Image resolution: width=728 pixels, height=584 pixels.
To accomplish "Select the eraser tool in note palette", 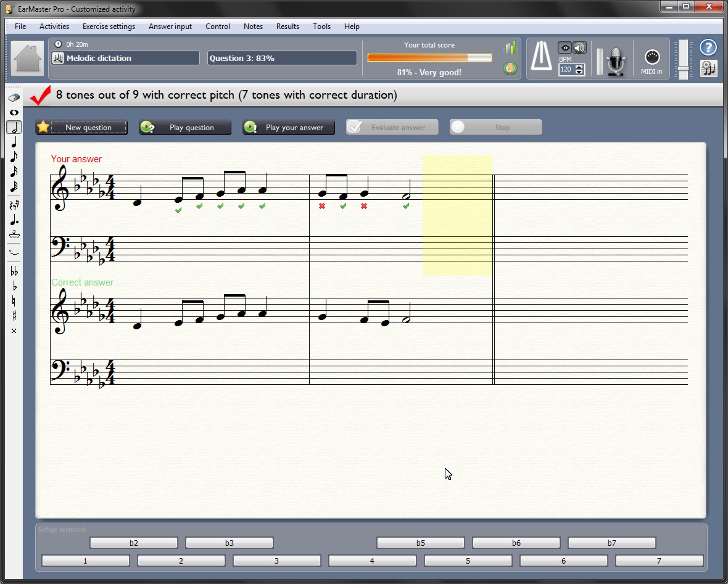I will [x=14, y=97].
